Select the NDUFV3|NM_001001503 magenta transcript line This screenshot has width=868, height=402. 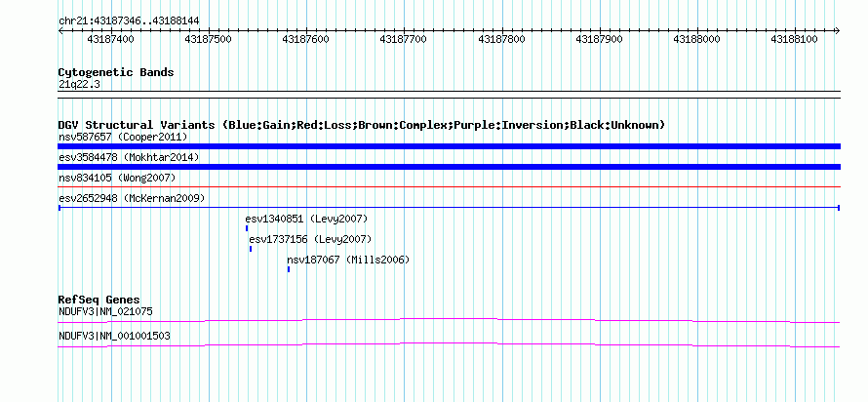(x=449, y=345)
